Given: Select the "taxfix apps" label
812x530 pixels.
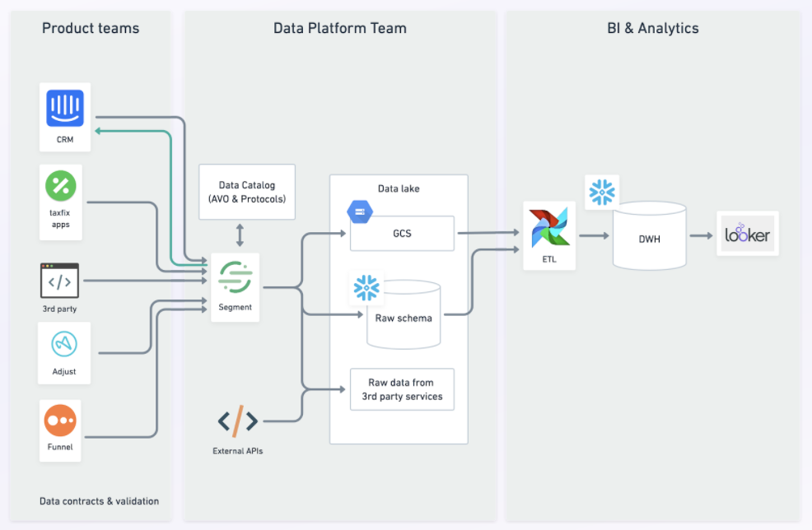Looking at the screenshot, I should 60,218.
